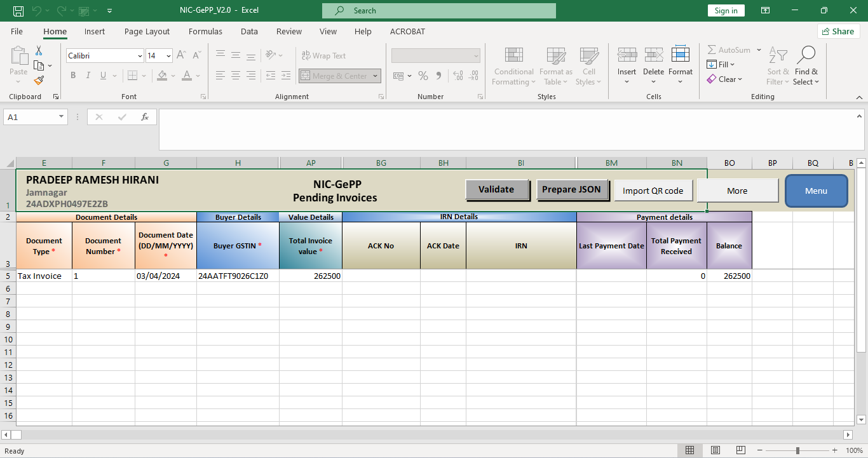Expand the Name Box dropdown arrow

62,117
